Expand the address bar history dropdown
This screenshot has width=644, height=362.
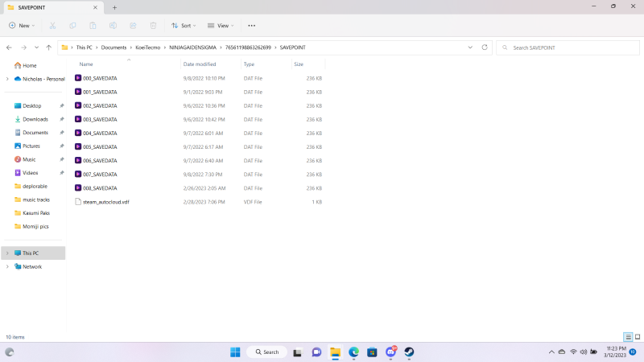(x=470, y=47)
